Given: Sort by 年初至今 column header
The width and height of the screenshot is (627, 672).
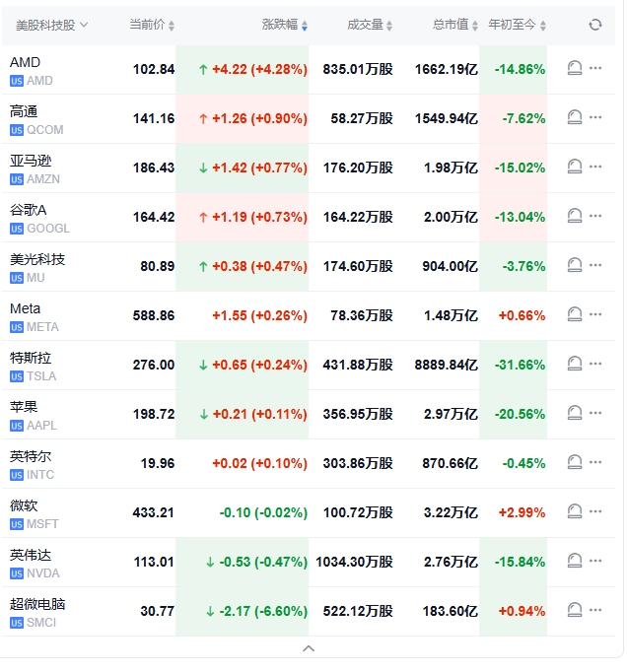Looking at the screenshot, I should click(517, 25).
